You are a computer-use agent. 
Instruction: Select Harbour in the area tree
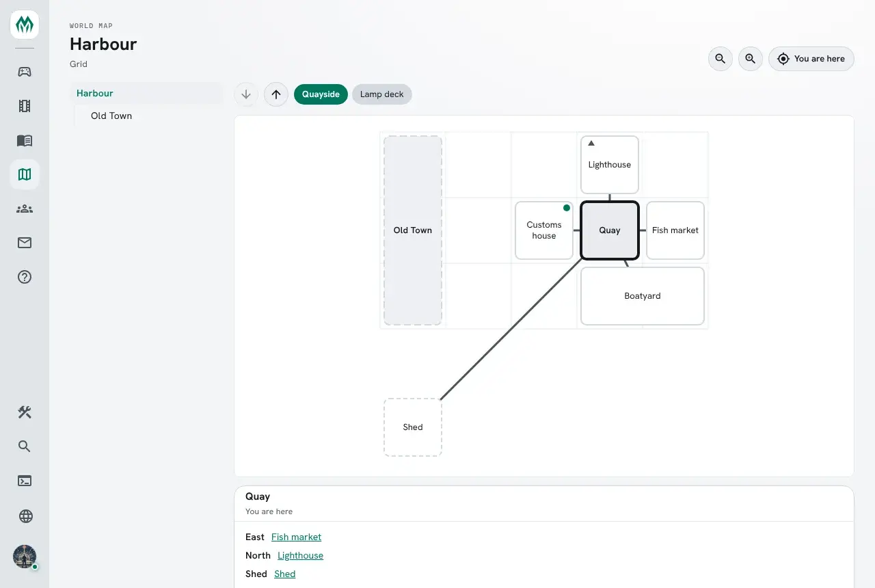point(146,93)
